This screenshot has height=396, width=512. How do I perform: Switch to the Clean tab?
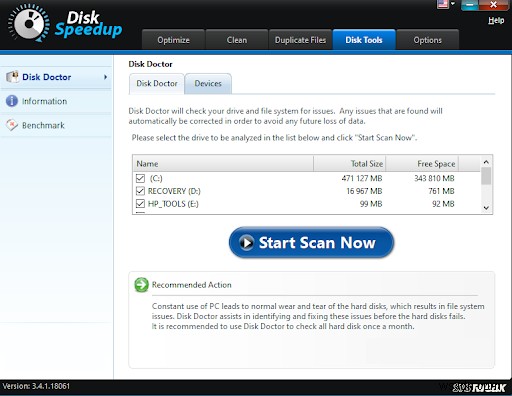click(x=237, y=40)
